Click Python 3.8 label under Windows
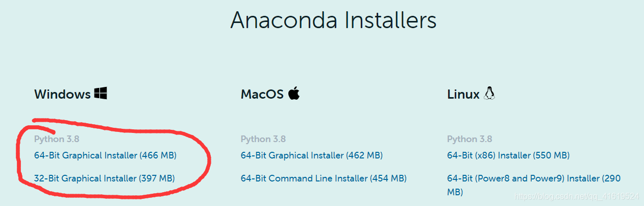Image resolution: width=644 pixels, height=206 pixels. 57,139
